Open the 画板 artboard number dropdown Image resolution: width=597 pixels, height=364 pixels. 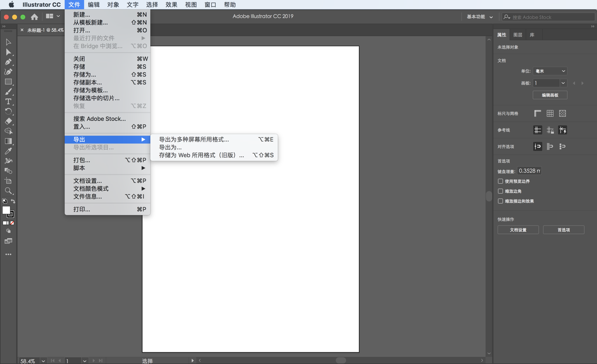coord(563,83)
